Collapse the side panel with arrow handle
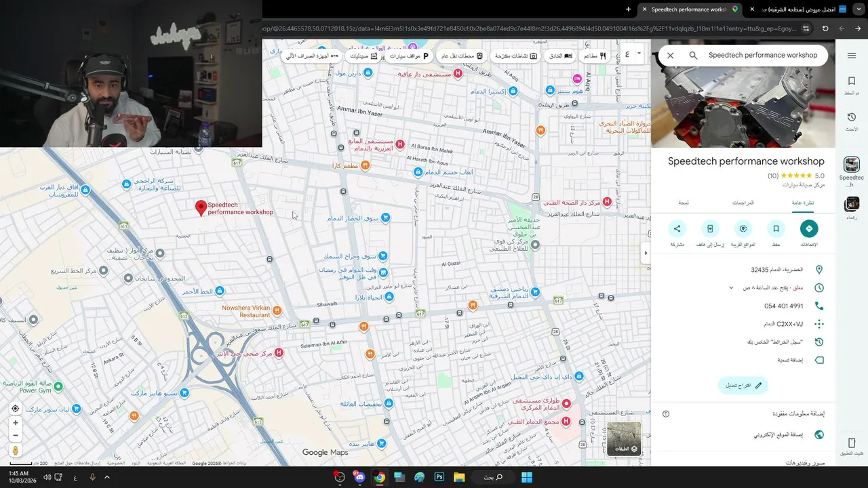Screen dimensions: 868x488 [x=646, y=253]
